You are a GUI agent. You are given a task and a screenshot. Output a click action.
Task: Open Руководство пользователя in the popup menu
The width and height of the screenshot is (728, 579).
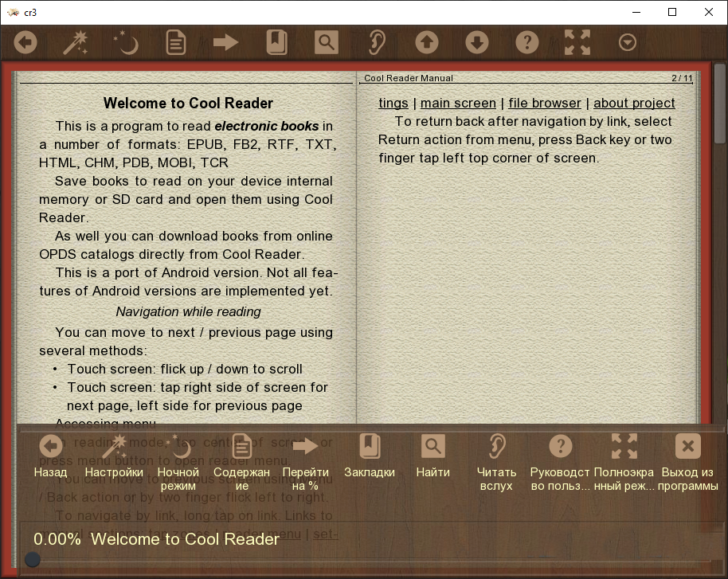(560, 463)
